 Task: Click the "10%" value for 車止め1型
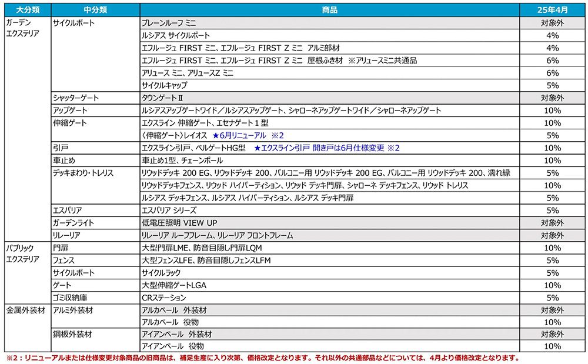click(x=552, y=161)
